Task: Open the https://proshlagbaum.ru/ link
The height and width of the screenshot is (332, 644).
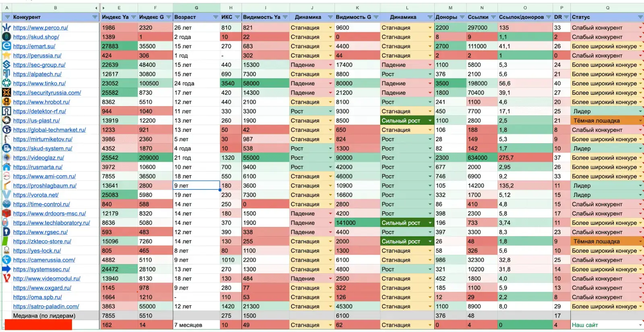Action: pos(44,186)
